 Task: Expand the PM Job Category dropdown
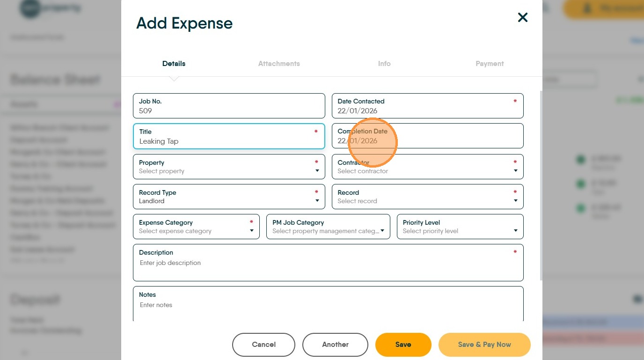click(x=328, y=227)
